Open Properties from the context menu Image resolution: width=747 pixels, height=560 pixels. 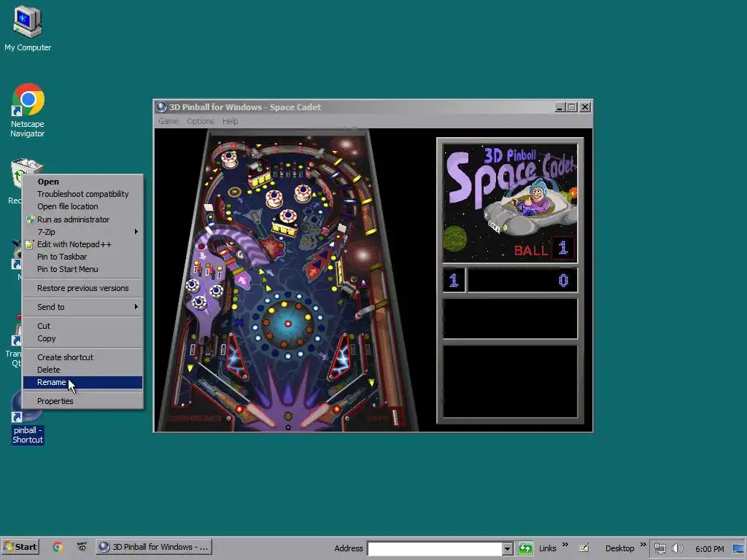pos(82,401)
